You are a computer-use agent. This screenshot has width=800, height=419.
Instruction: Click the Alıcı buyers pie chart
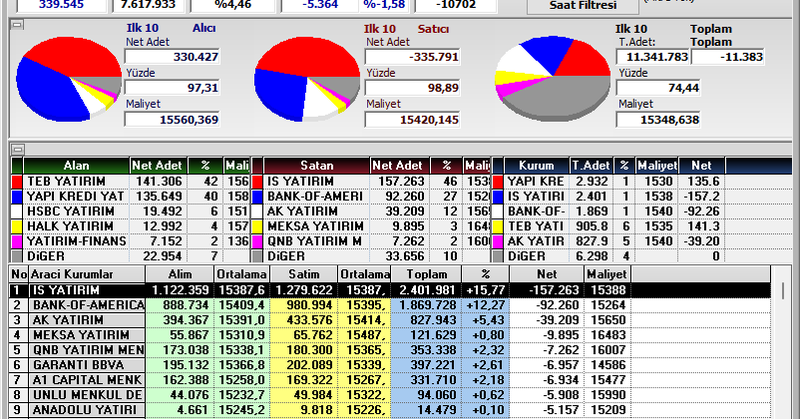[69, 79]
